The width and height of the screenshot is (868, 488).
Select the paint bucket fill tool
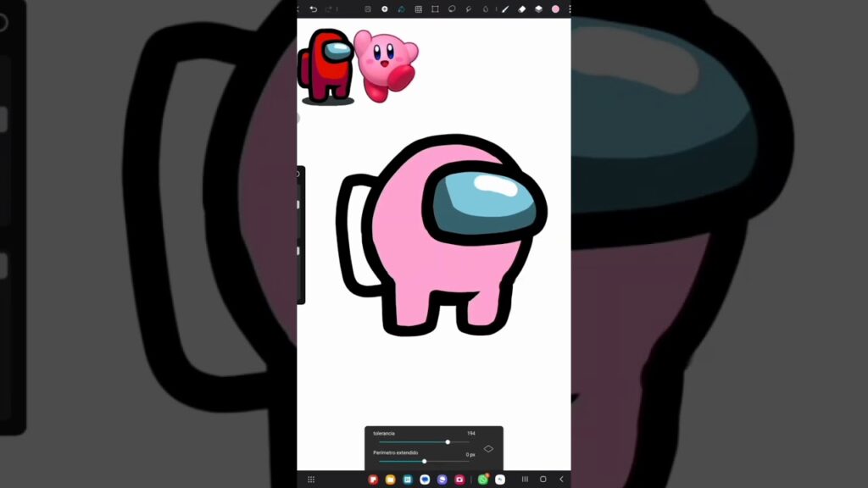401,9
